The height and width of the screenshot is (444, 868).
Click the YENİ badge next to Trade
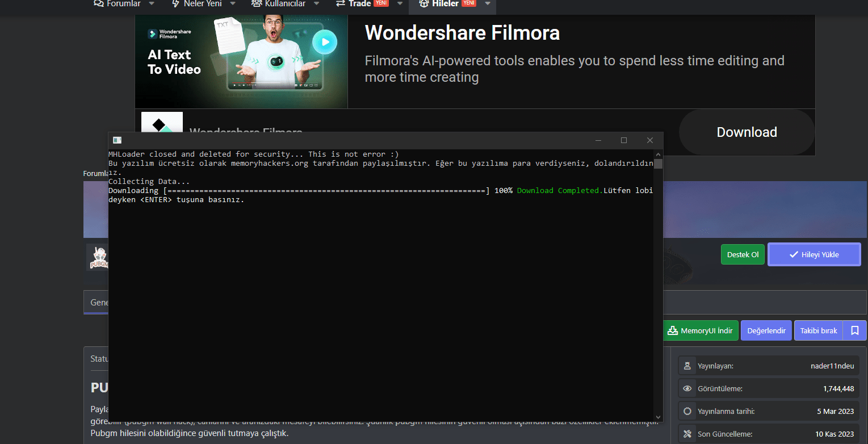pyautogui.click(x=381, y=3)
